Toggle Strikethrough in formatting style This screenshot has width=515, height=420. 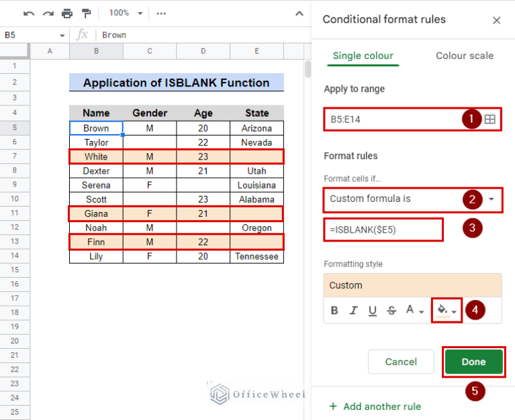(x=391, y=311)
